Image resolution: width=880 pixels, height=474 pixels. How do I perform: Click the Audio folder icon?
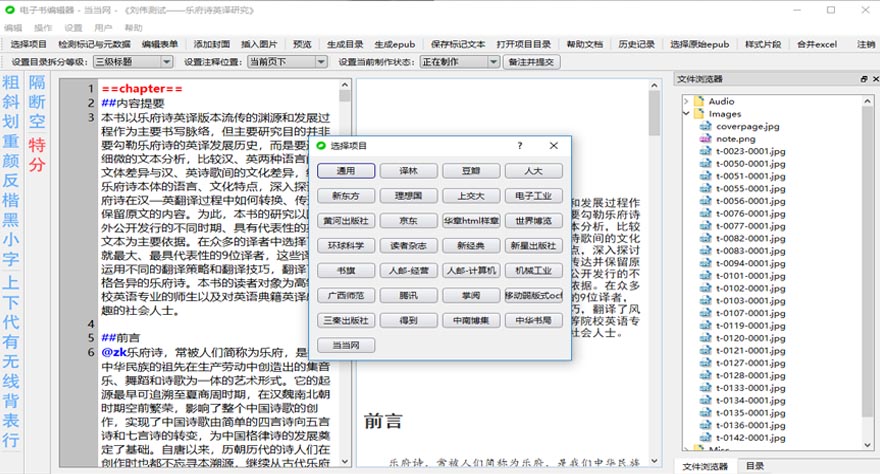pyautogui.click(x=699, y=101)
